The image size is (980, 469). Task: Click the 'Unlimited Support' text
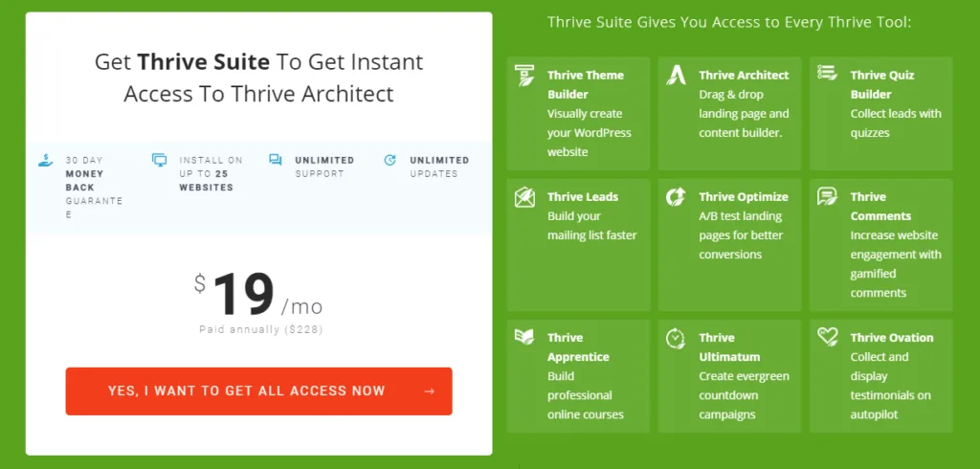coord(324,167)
